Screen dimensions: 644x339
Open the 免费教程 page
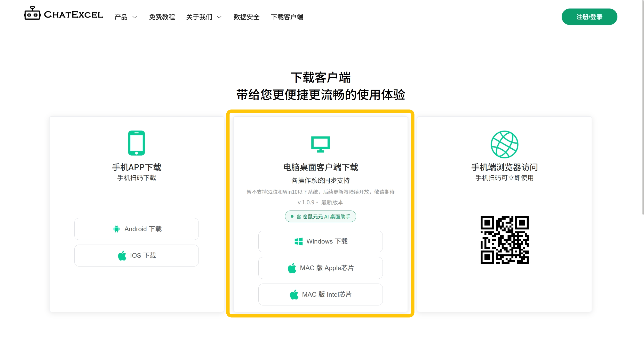[162, 17]
